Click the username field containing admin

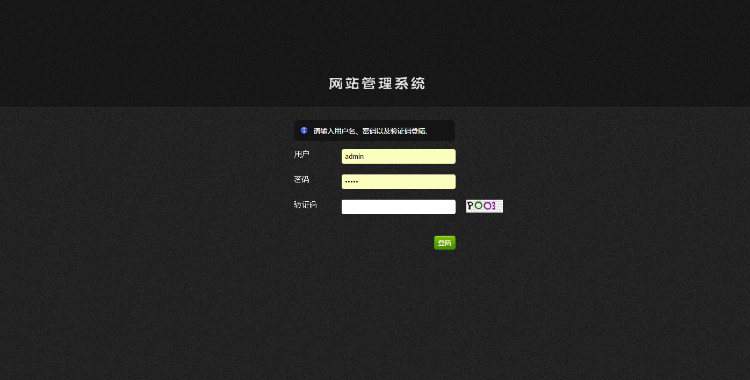[x=398, y=156]
